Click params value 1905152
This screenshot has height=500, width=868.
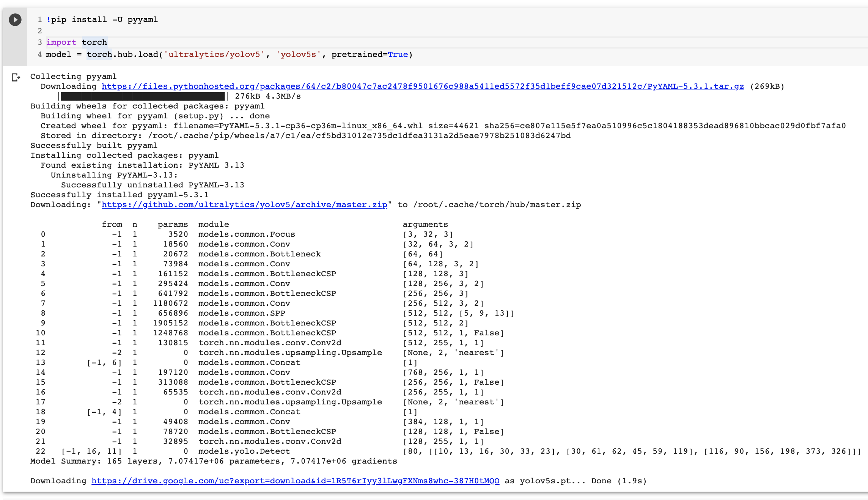[170, 323]
